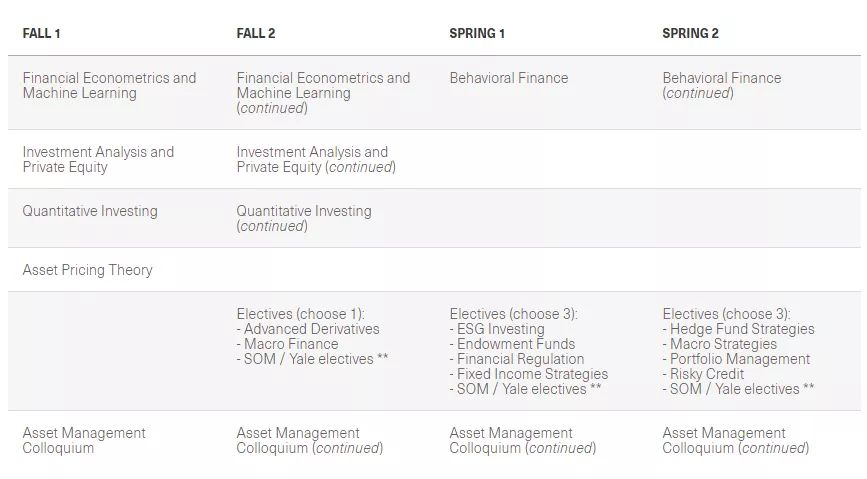Select the SPRING 1 column header
This screenshot has height=479, width=867.
(x=477, y=33)
